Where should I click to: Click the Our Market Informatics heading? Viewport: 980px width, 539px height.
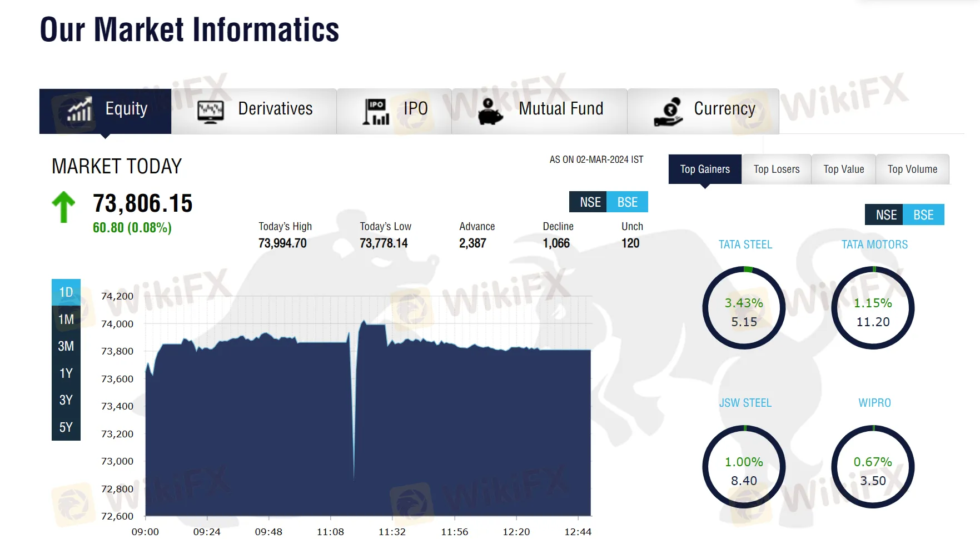click(x=190, y=29)
